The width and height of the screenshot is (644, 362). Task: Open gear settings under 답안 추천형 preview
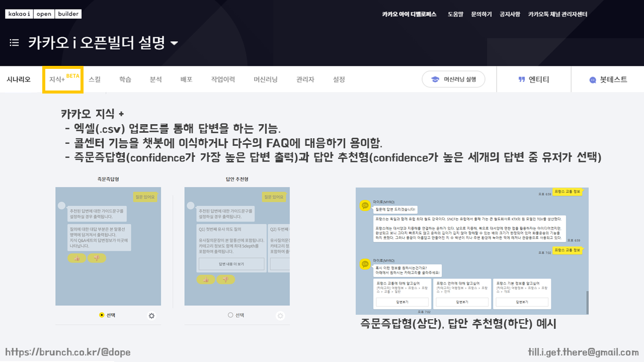coord(281,316)
